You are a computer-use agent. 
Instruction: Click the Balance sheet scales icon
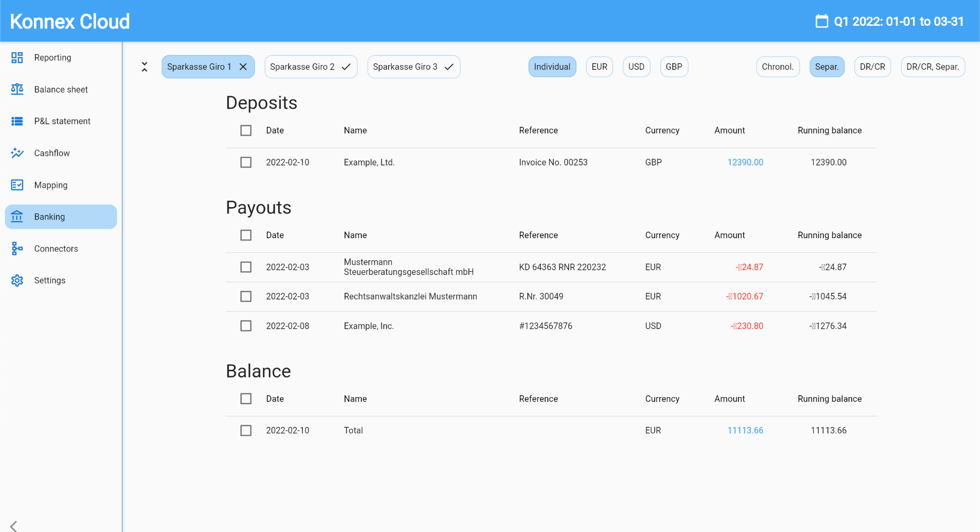click(x=17, y=89)
